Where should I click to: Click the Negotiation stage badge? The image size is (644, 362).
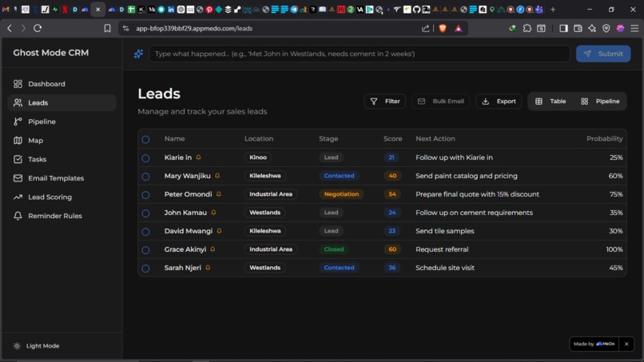click(x=341, y=194)
